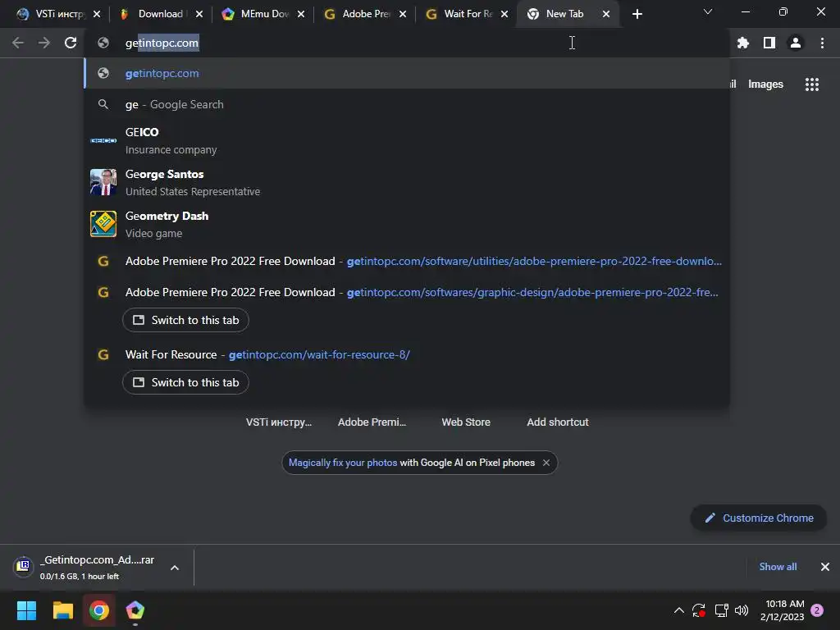Dismiss the Pixel phones promo
Image resolution: width=840 pixels, height=630 pixels.
tap(546, 463)
